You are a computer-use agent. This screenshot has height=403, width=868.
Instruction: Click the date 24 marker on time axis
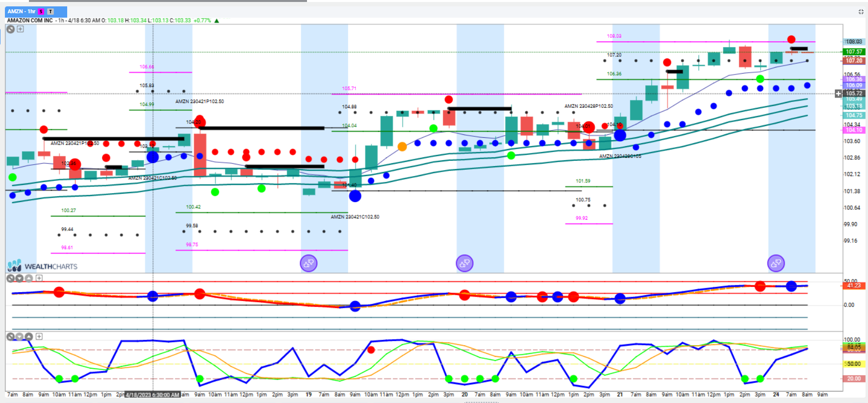[x=776, y=394]
